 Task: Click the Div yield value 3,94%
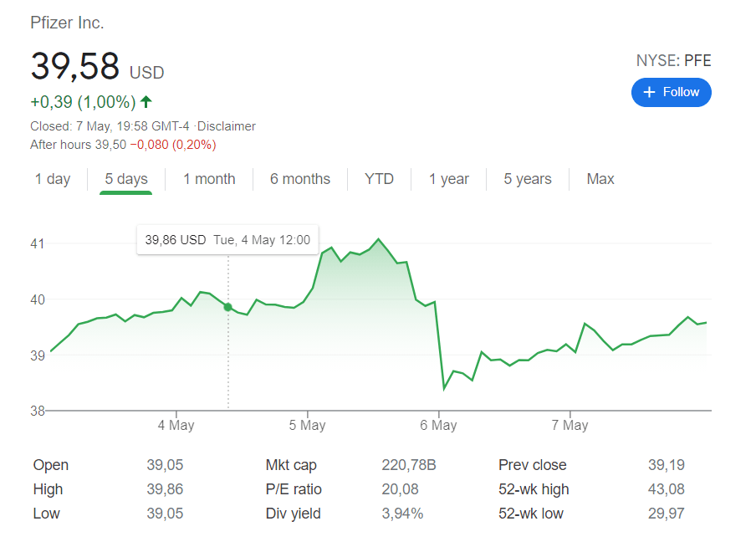coord(402,514)
